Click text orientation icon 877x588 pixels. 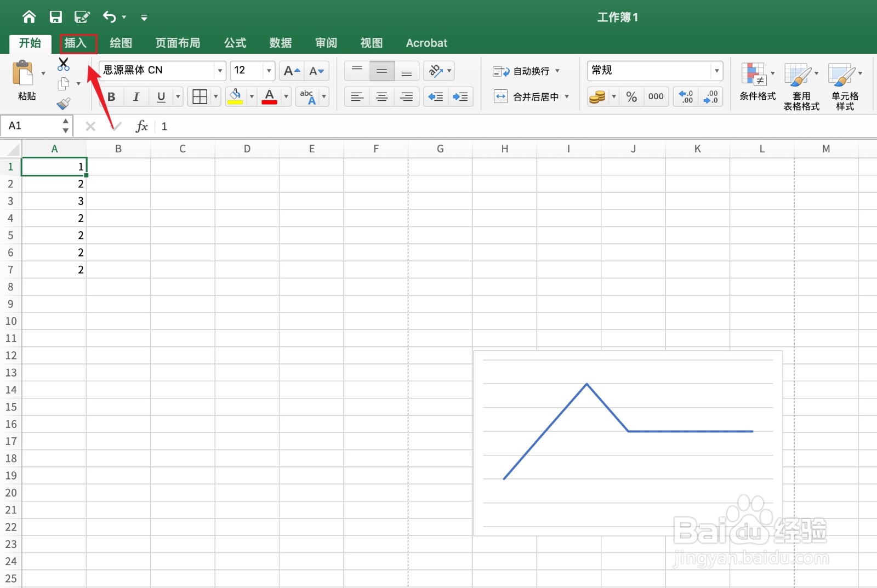pyautogui.click(x=435, y=71)
